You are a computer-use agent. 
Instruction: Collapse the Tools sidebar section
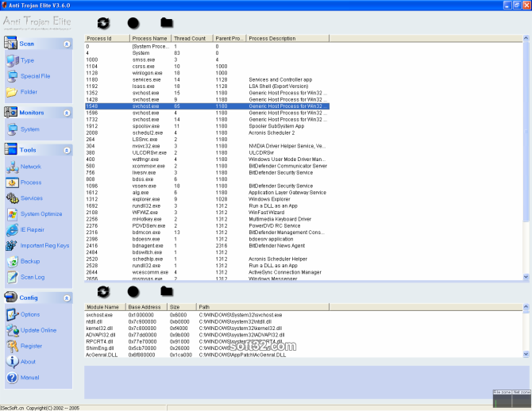tap(67, 150)
